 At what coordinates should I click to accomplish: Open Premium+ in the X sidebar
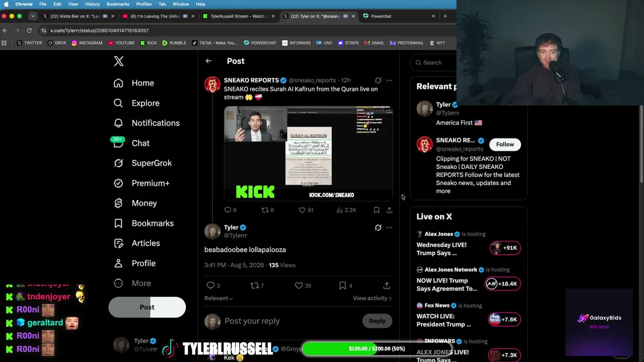point(141,183)
